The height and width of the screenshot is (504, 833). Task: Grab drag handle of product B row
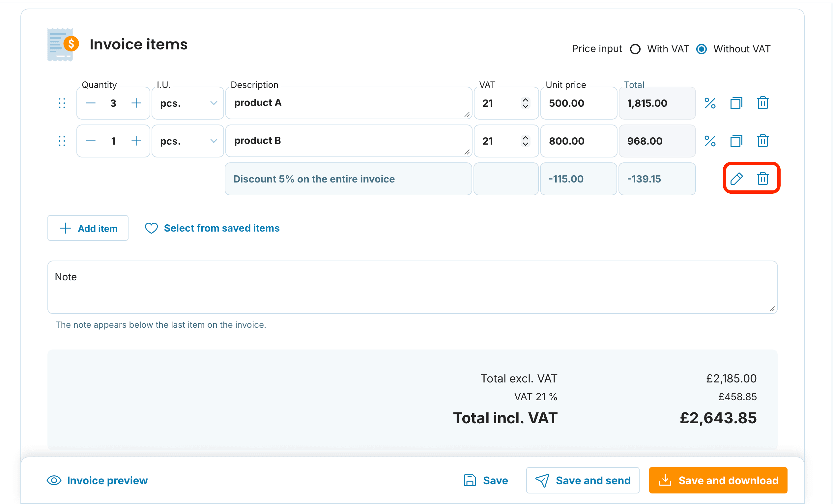pos(62,141)
